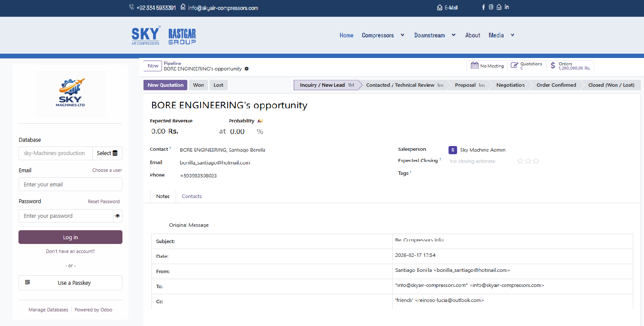
Task: Click the New Quotation button
Action: pos(165,85)
